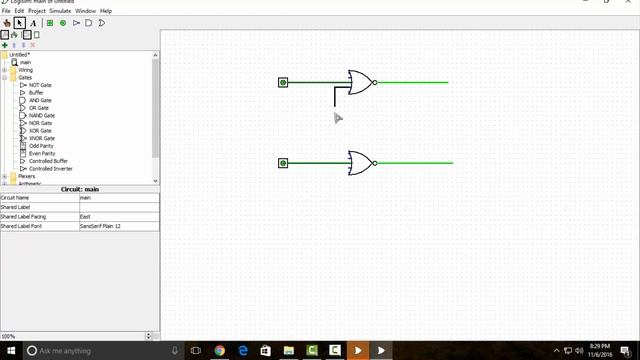Select the upper NOR gate on canvas
Viewport: 640px width, 360px height.
coord(361,82)
